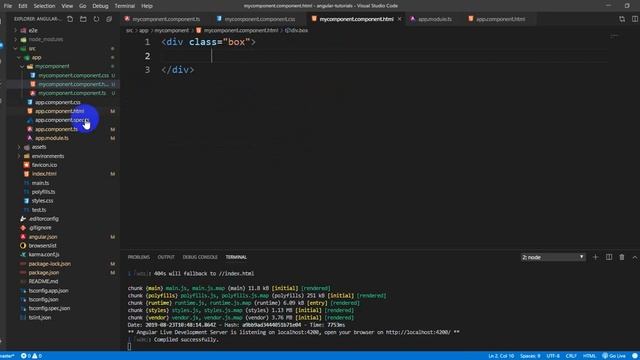Maximize the terminal panel with the chevron
The height and width of the screenshot is (360, 640).
(635, 257)
